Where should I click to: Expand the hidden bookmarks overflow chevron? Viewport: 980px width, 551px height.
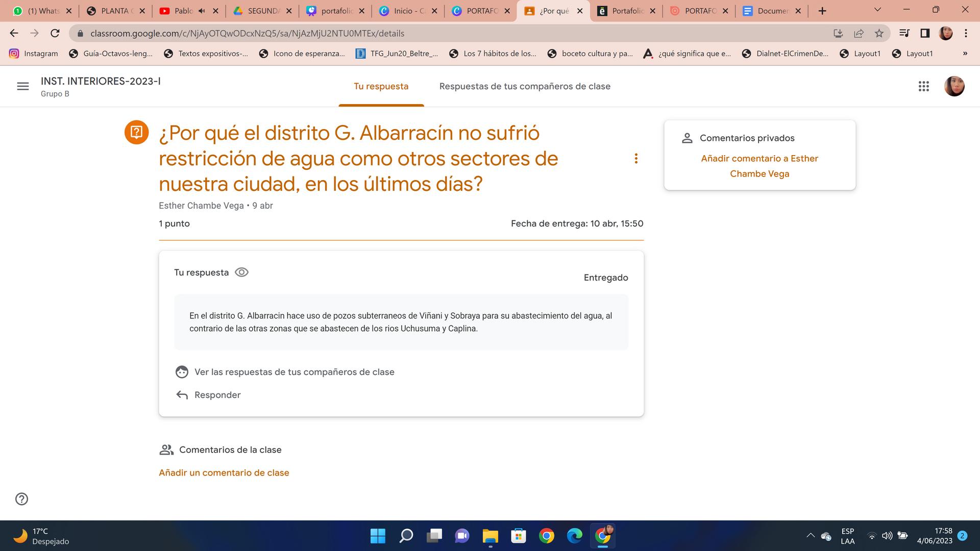point(965,54)
